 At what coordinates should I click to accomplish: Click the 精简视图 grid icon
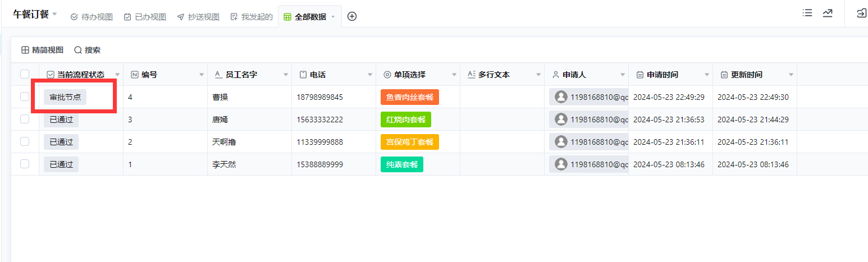[25, 50]
